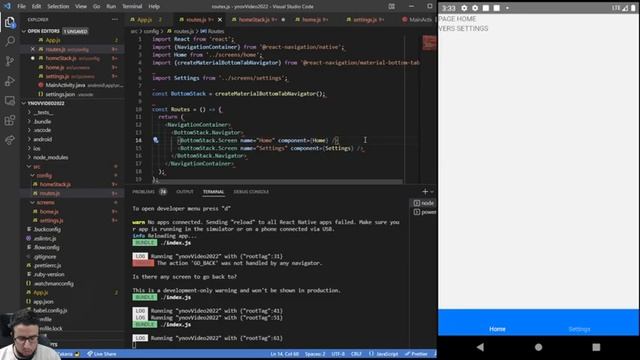The height and width of the screenshot is (360, 640).
Task: Open the Selection menu
Action: click(x=58, y=6)
